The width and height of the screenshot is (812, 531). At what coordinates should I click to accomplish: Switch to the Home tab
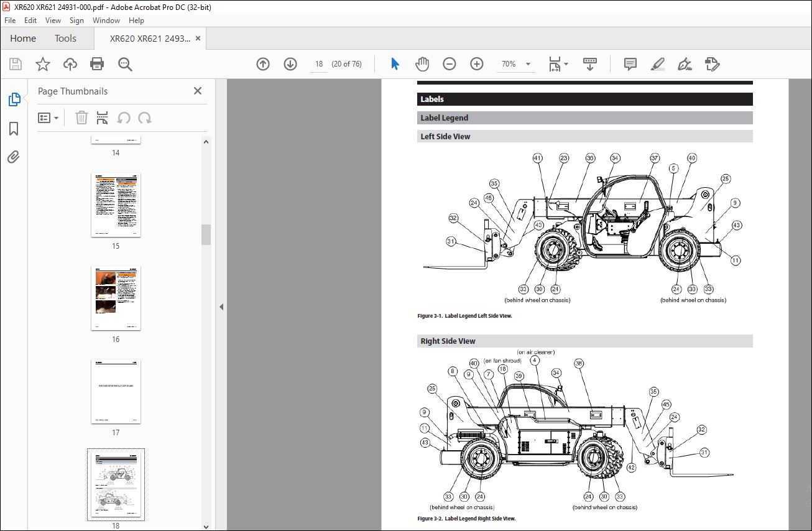click(23, 39)
